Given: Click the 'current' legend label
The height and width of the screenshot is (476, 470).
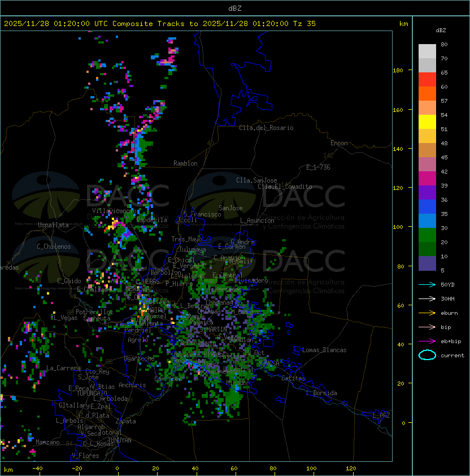Looking at the screenshot, I should tap(452, 356).
